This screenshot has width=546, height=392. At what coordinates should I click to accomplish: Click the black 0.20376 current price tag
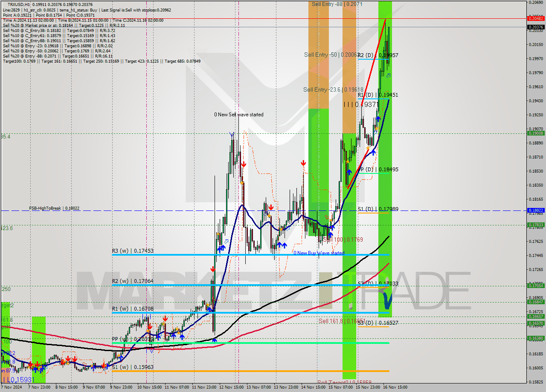tap(536, 27)
